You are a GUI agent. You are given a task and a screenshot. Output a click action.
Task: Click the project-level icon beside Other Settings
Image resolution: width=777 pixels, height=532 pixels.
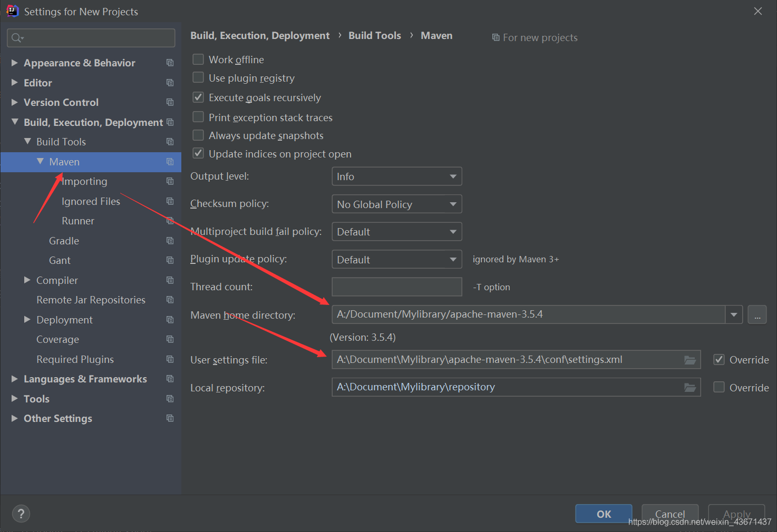(x=170, y=418)
